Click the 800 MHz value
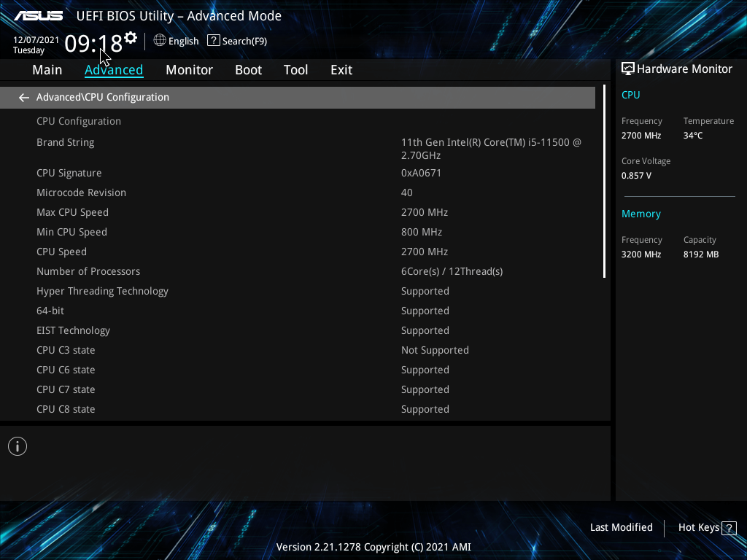Screen dimensions: 747x560 [422, 233]
